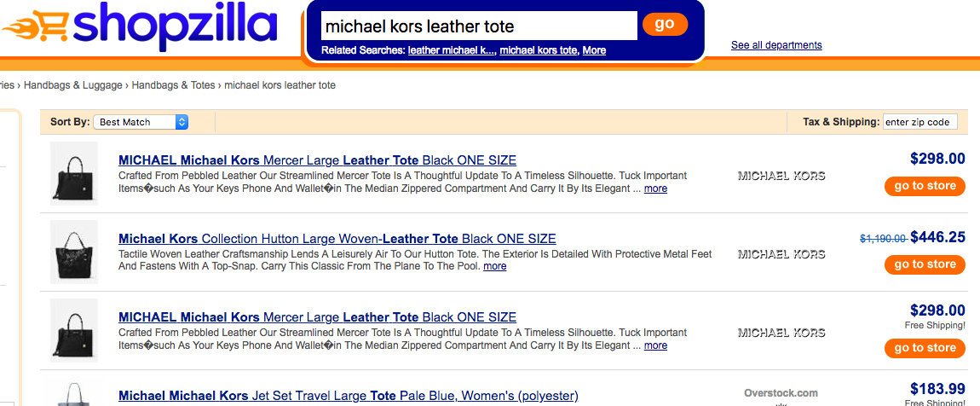Go to store for $446.25 Hutton tote

[x=925, y=264]
